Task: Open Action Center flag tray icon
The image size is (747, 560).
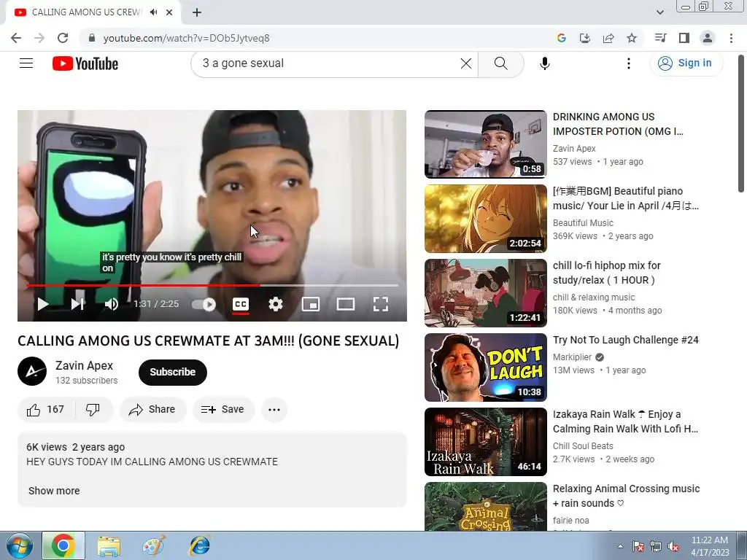Action: (638, 546)
